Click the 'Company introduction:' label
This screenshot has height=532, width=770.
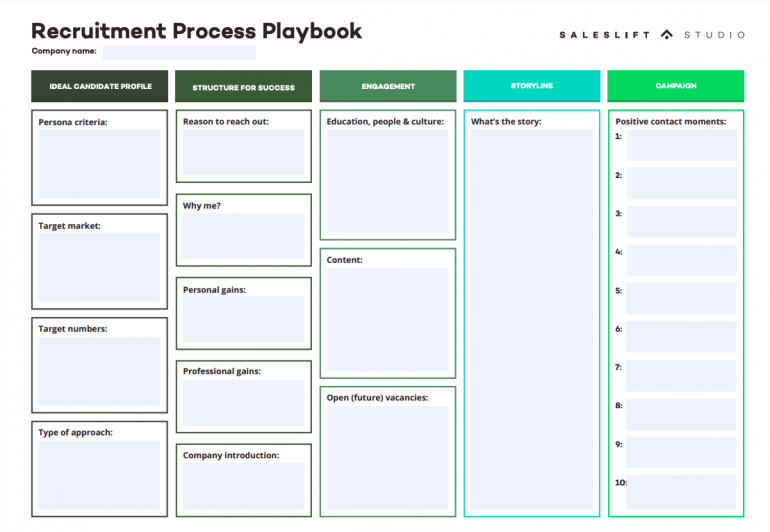click(x=231, y=455)
